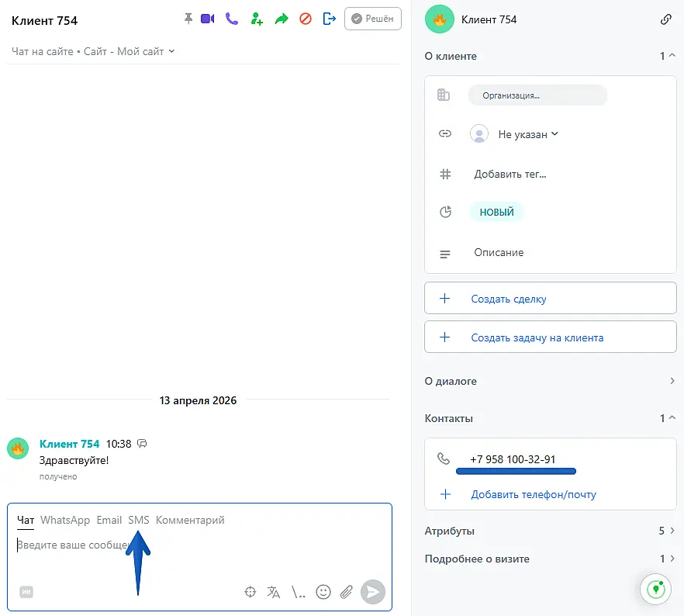The width and height of the screenshot is (684, 616).
Task: Expand the 'Атрибуты' section
Action: (672, 531)
